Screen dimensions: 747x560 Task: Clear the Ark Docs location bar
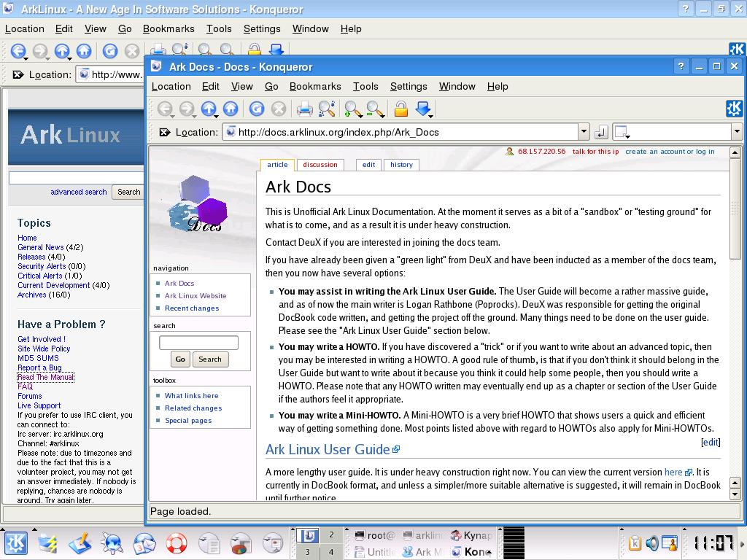click(x=164, y=133)
